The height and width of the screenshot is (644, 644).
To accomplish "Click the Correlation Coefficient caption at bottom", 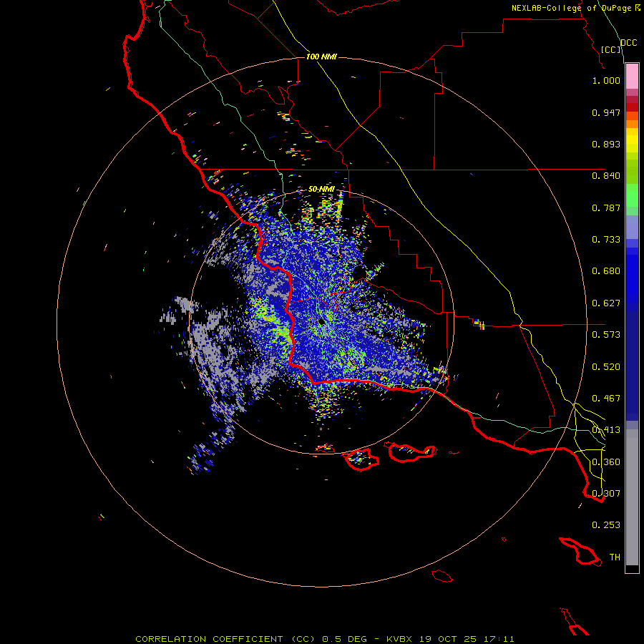I will [325, 639].
